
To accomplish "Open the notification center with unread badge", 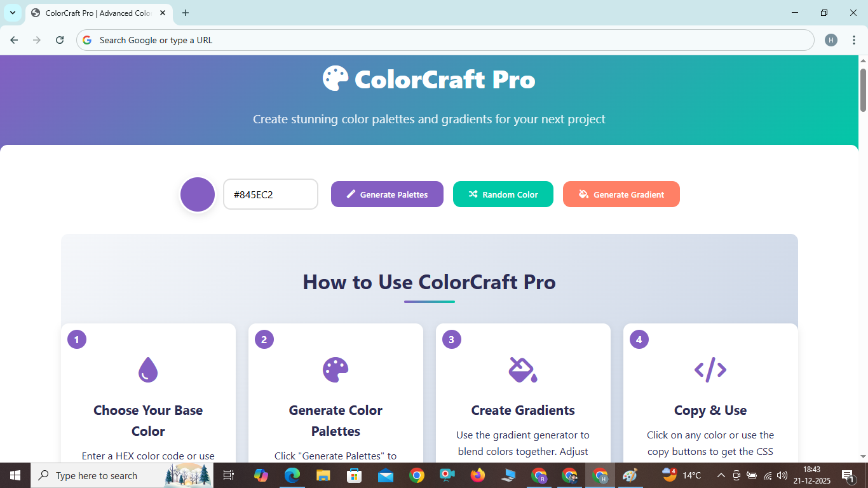I will pyautogui.click(x=848, y=475).
